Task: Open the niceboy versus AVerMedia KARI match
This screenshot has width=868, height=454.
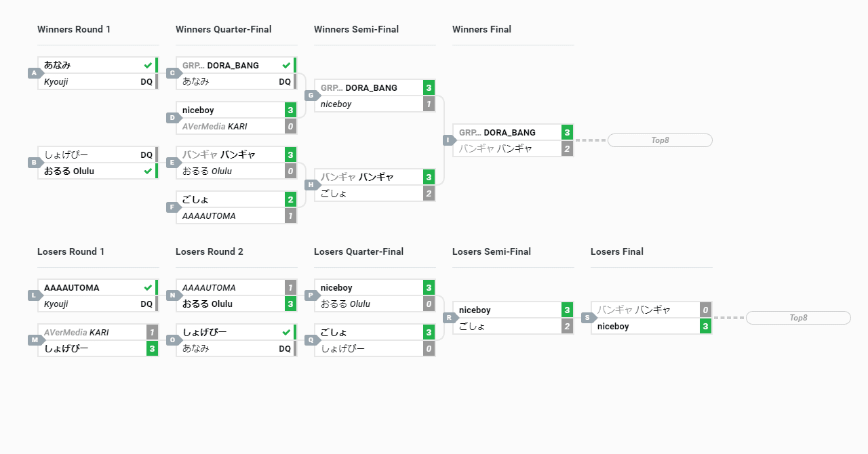Action: click(236, 118)
